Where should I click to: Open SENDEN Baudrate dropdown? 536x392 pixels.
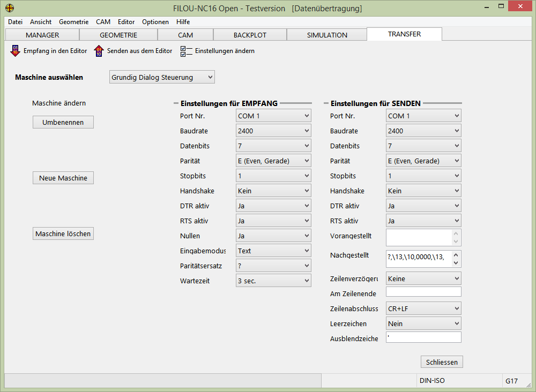point(423,131)
